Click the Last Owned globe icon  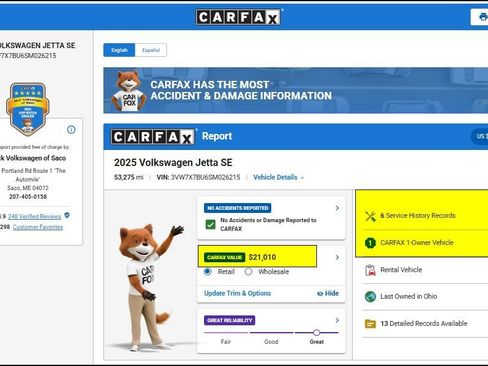[x=370, y=296]
